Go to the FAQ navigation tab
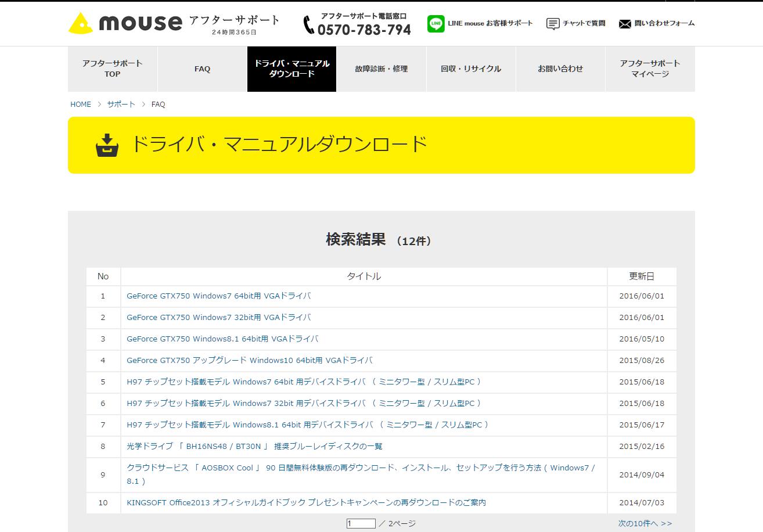Image resolution: width=763 pixels, height=532 pixels. pos(202,69)
